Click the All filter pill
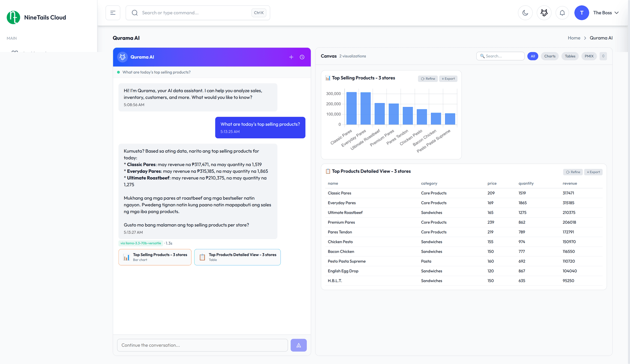This screenshot has width=630, height=364. pyautogui.click(x=533, y=56)
